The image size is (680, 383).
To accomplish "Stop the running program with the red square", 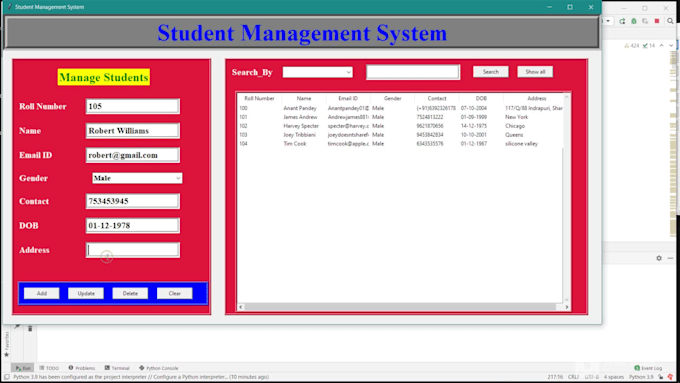I will tap(657, 21).
